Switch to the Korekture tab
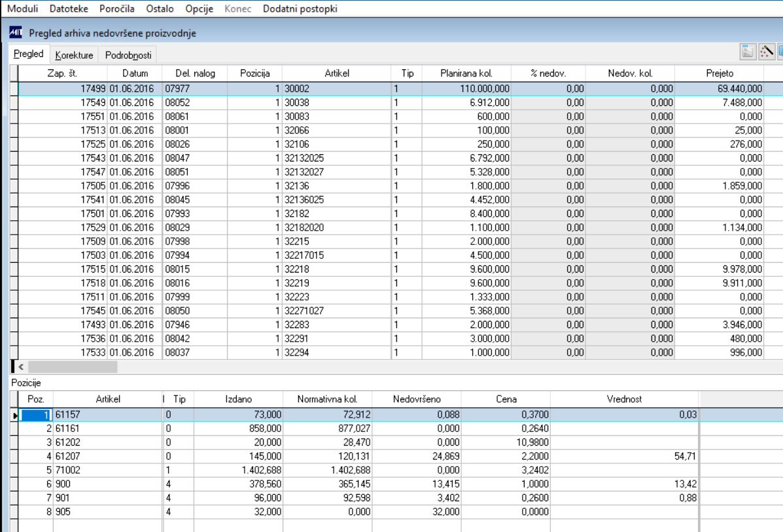 (74, 55)
